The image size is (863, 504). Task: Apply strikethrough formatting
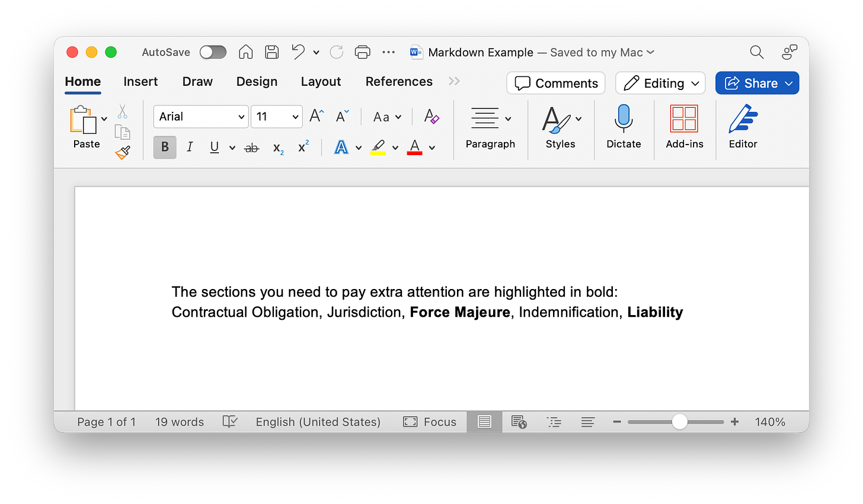(251, 147)
